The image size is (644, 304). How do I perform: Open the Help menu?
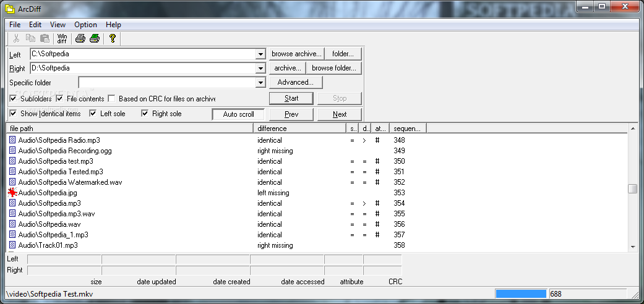click(113, 25)
